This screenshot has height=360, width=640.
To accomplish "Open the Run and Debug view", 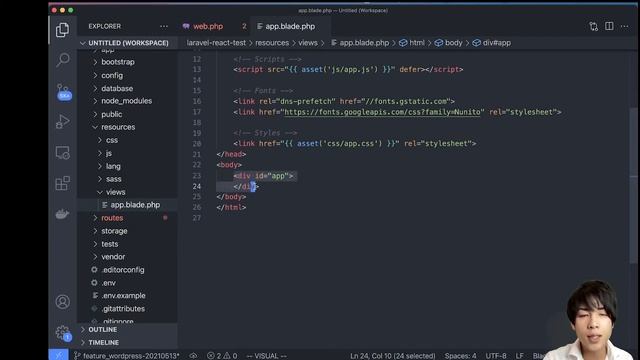I will pyautogui.click(x=62, y=122).
